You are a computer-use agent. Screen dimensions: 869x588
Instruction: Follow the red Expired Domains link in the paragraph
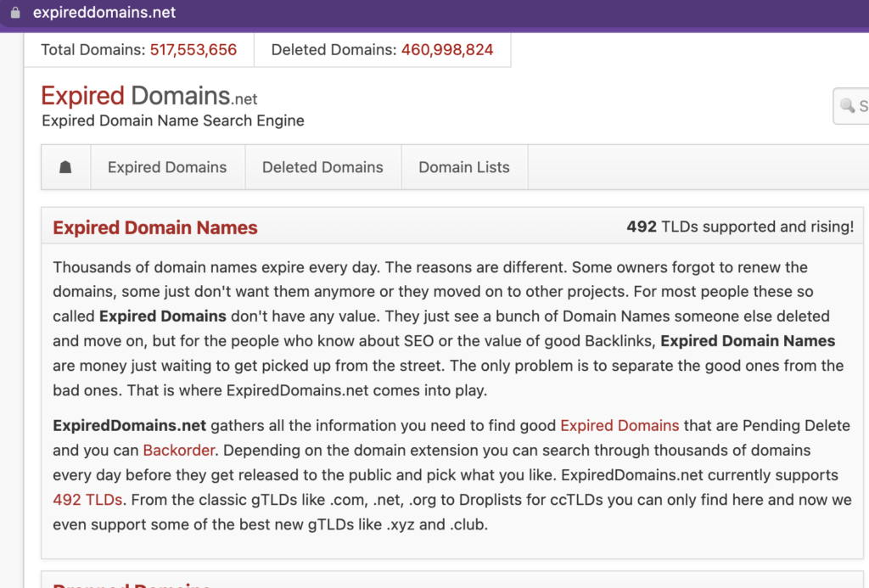(620, 425)
